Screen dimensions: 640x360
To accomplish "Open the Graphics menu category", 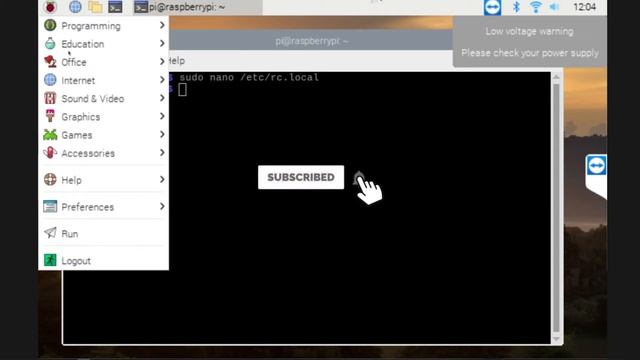I will coord(104,117).
